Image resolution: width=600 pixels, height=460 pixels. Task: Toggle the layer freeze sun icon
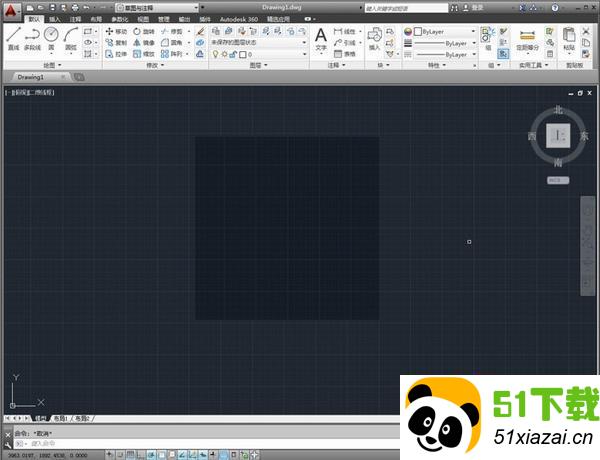coord(222,55)
